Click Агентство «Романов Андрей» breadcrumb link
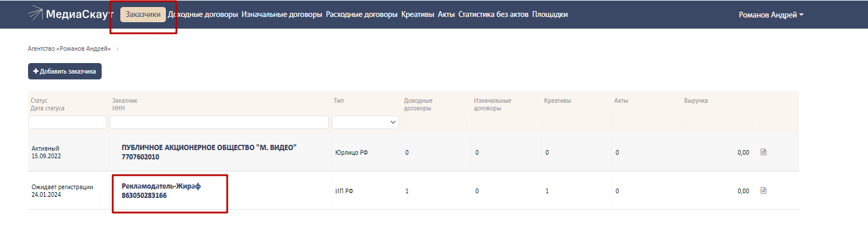 pos(69,48)
